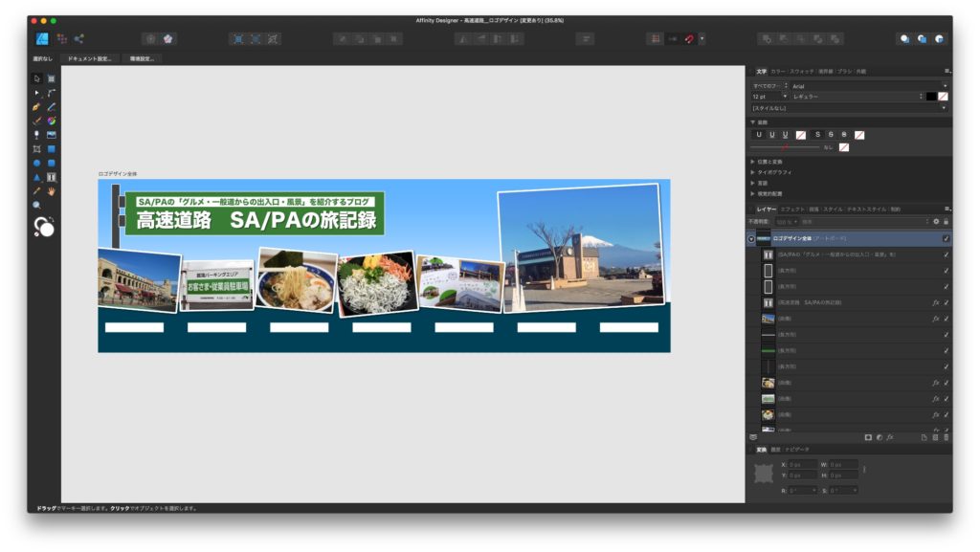Select the Colour Picker eyedropper tool
Image resolution: width=980 pixels, height=552 pixels.
coord(37,191)
